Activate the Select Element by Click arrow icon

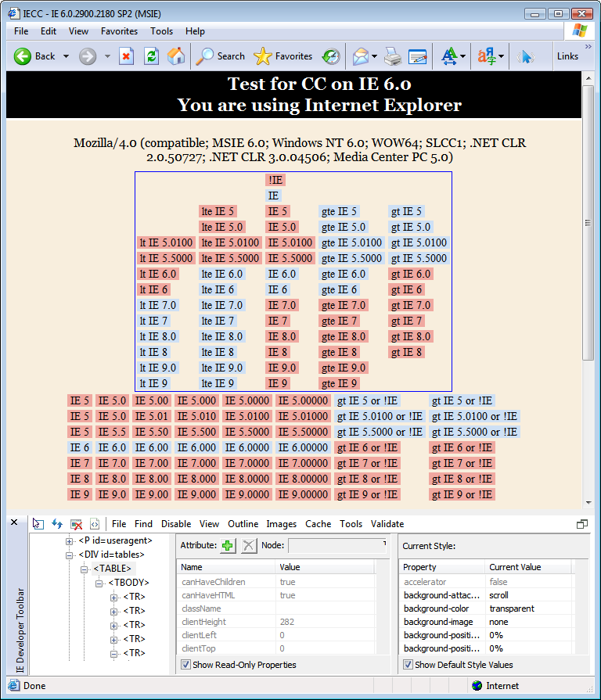pyautogui.click(x=38, y=524)
